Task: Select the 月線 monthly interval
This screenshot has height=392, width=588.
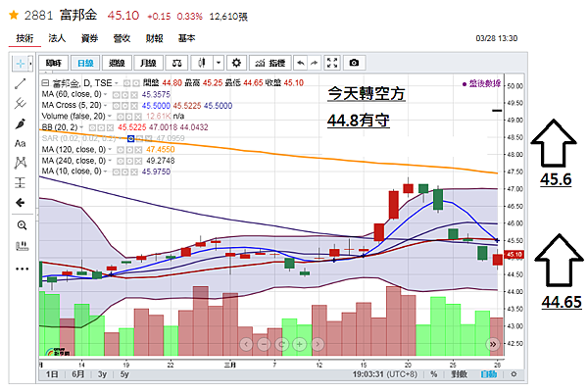Action: coord(148,63)
